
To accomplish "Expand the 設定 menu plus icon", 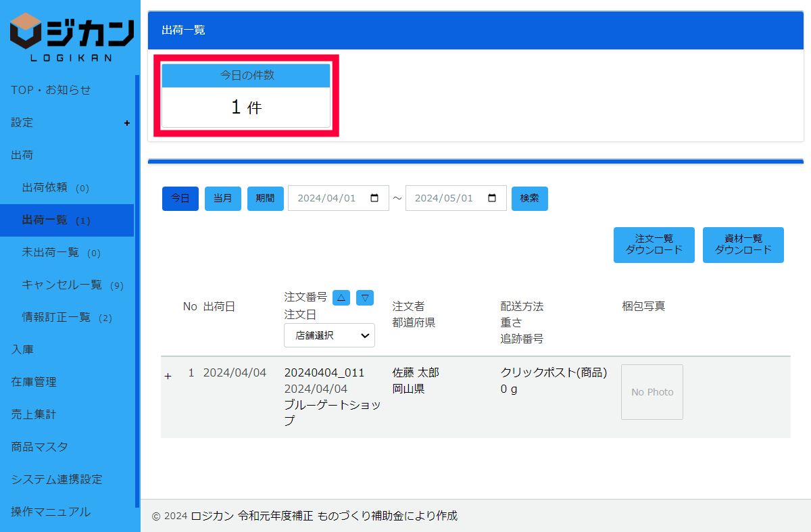I will (126, 123).
